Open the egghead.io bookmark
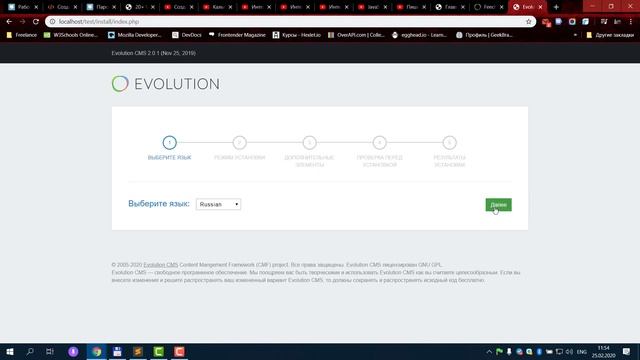The image size is (640, 360). click(419, 35)
